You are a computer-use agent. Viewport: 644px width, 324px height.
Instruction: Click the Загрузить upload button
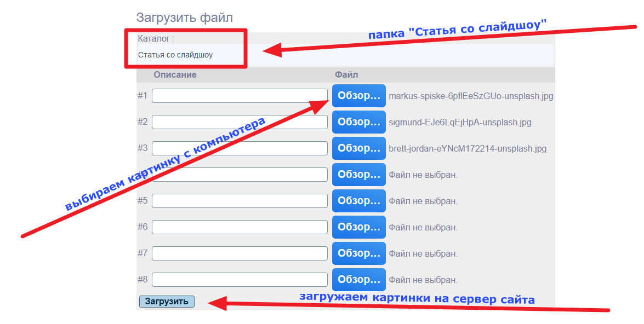point(167,302)
